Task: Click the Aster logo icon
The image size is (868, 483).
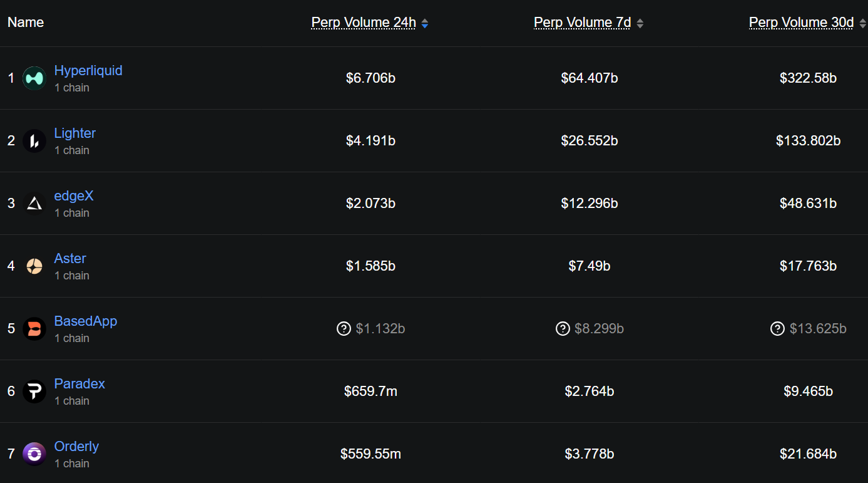Action: 34,266
